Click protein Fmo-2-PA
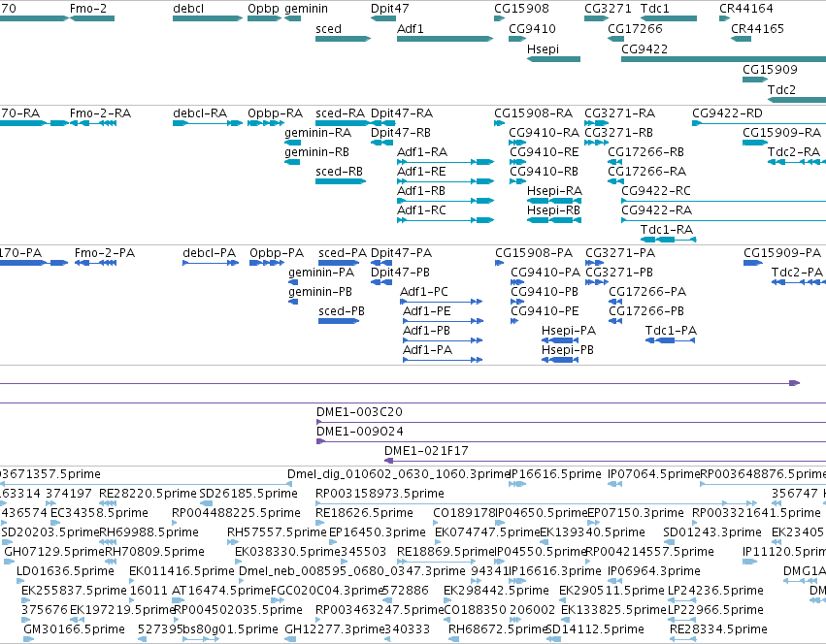 [95, 263]
